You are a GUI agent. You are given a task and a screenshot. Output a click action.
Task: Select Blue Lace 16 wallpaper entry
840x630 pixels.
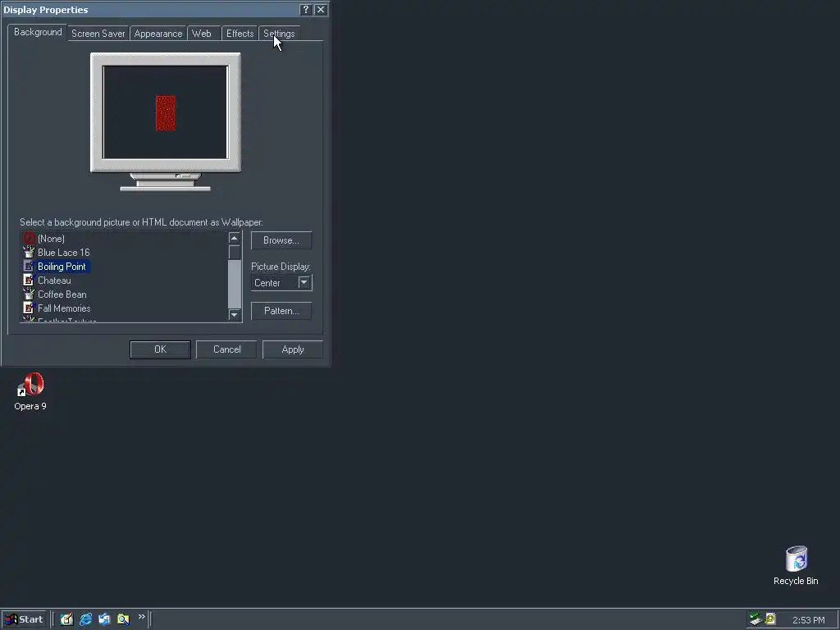[64, 253]
